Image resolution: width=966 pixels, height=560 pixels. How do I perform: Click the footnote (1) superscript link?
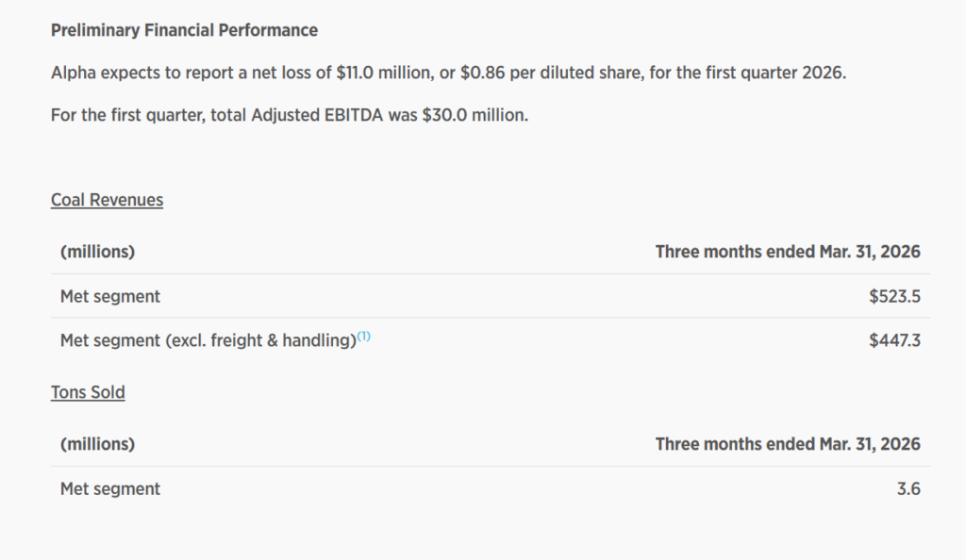point(364,337)
